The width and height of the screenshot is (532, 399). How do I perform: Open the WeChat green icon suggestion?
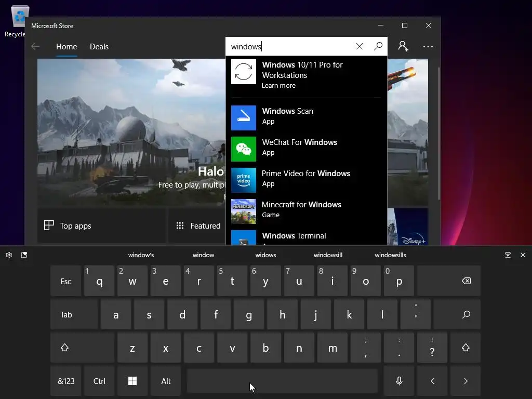point(244,149)
